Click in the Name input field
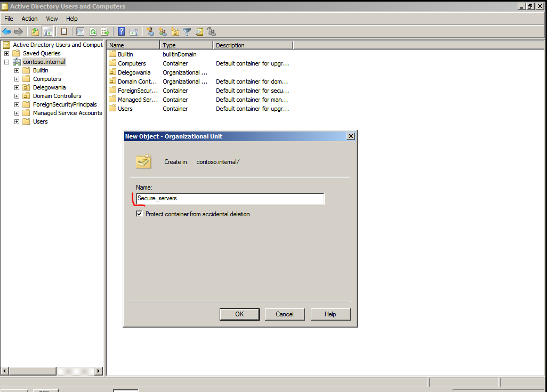This screenshot has width=547, height=392. coord(230,199)
